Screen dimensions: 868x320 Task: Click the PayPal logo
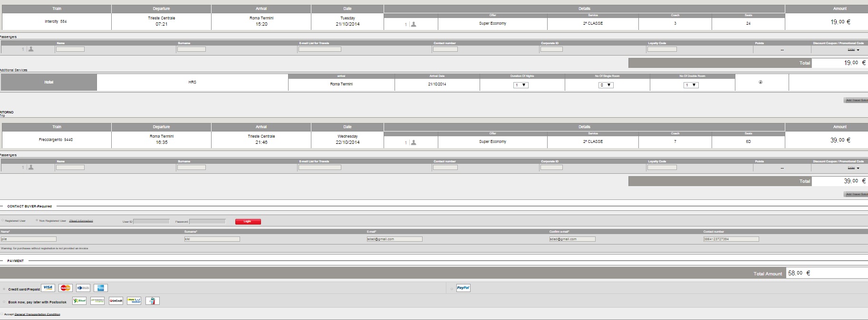point(463,288)
